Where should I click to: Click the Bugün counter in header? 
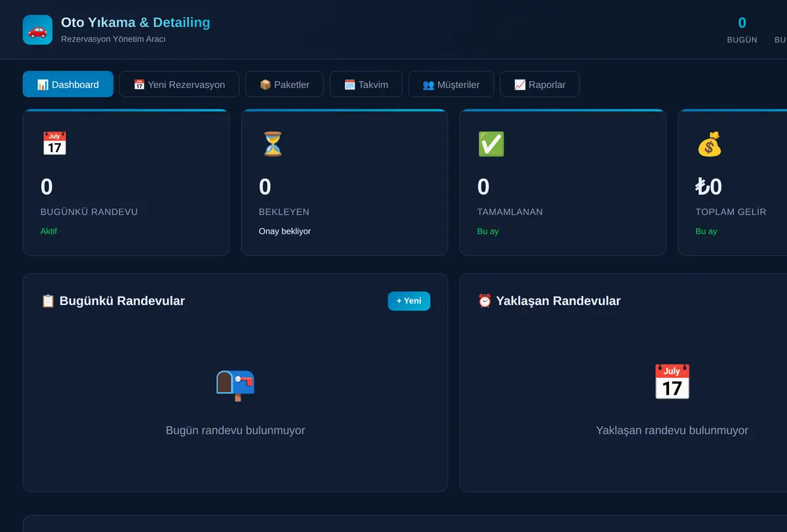pos(742,30)
